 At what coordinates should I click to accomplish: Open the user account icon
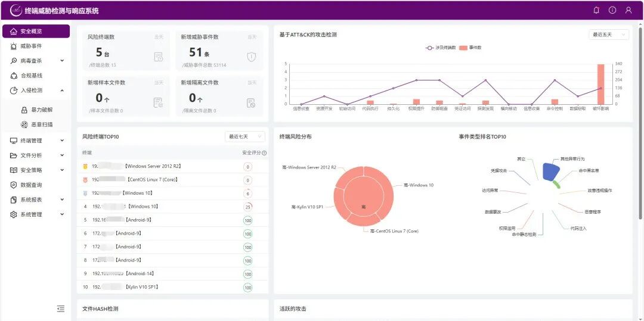[x=628, y=10]
